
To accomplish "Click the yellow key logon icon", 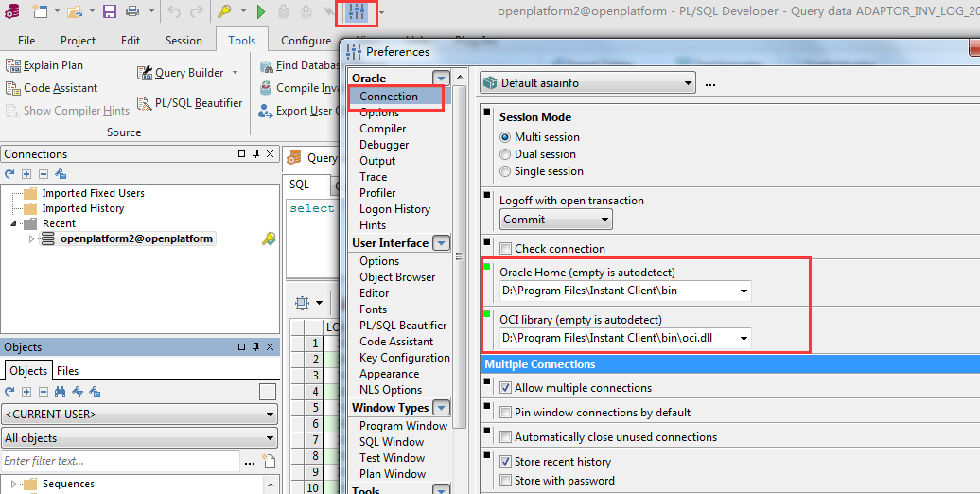I will click(224, 11).
